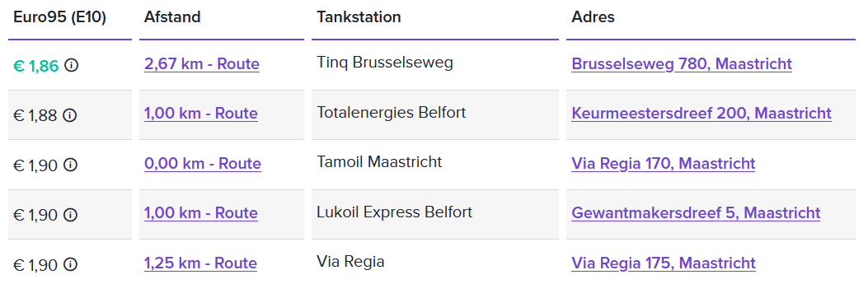Click Via Regia 170, Maastricht address
This screenshot has width=868, height=298.
(664, 164)
